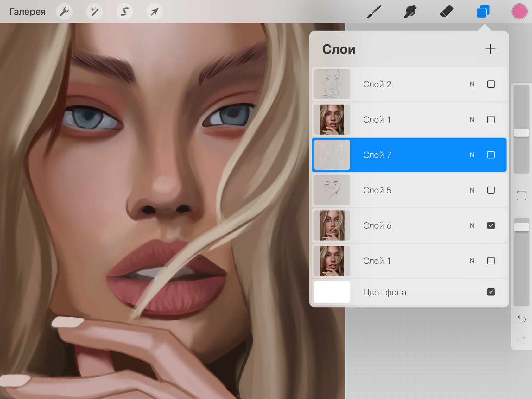Viewport: 532px width, 399px height.
Task: Select the Цвет фона row label
Action: click(x=384, y=292)
